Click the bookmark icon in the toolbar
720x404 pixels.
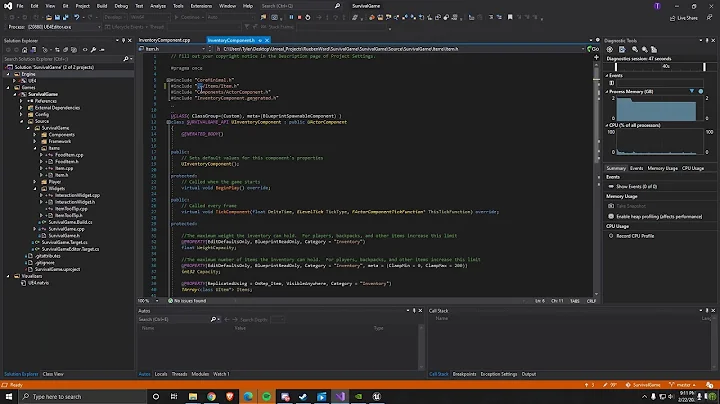click(x=510, y=17)
